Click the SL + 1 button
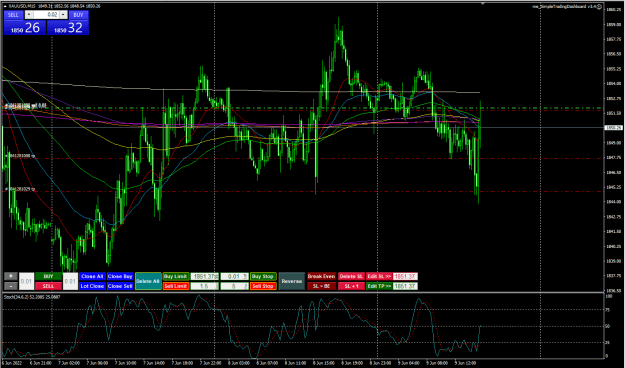This screenshot has height=368, width=625. (351, 286)
